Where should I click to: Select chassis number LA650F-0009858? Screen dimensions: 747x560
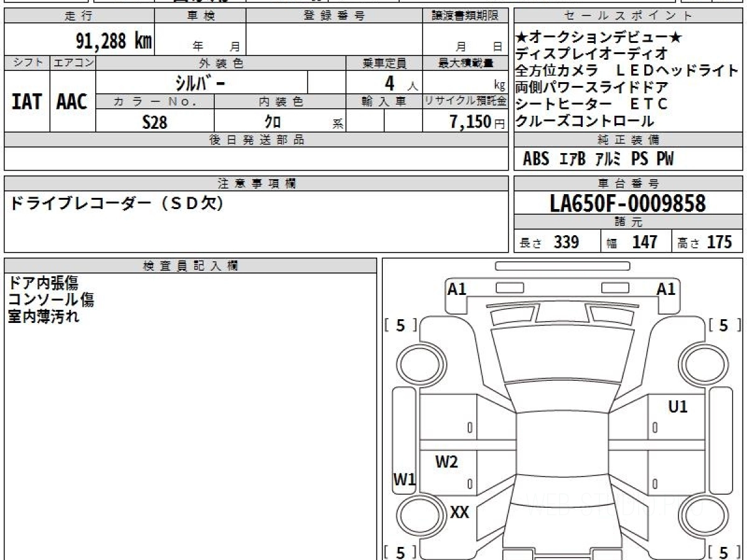[x=628, y=203]
